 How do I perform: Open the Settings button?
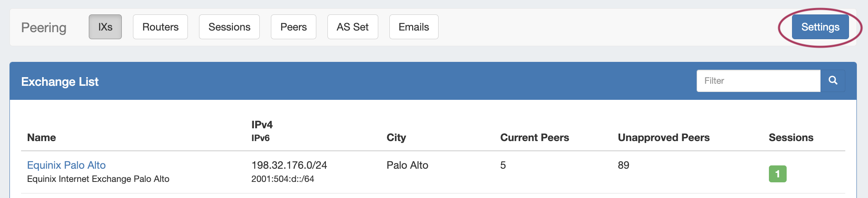coord(820,27)
